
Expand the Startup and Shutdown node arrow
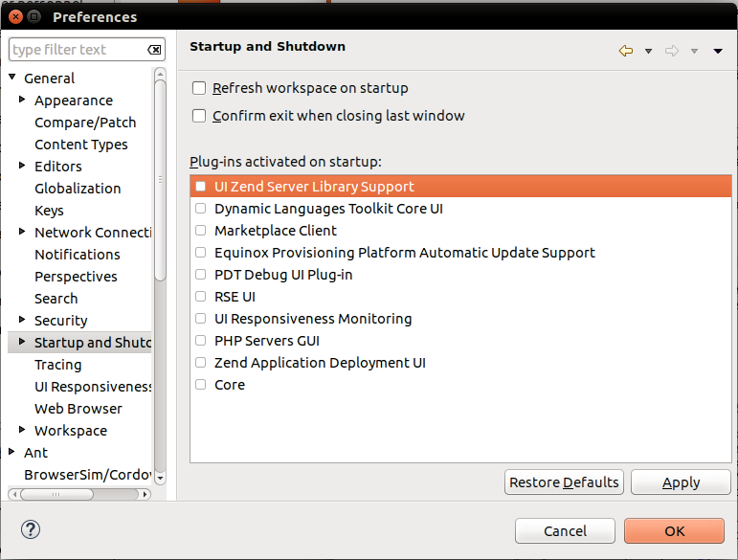coord(22,342)
